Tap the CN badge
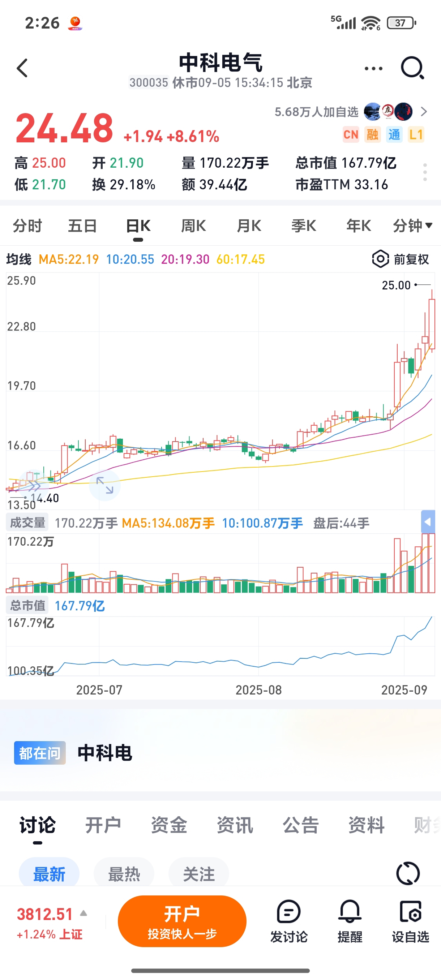 [x=351, y=135]
